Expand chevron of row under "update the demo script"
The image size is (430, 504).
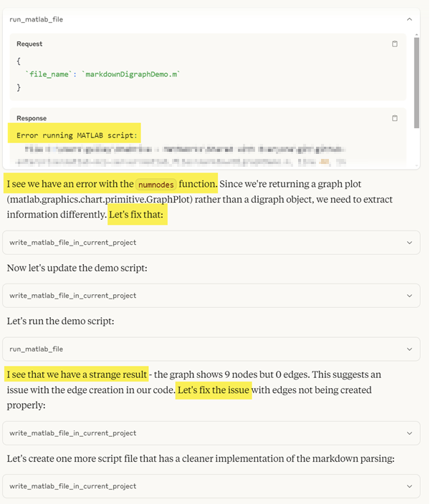(x=409, y=296)
